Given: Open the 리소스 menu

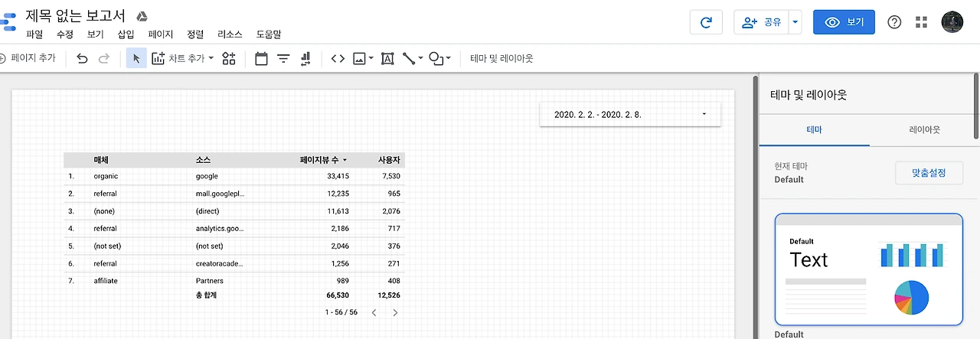Looking at the screenshot, I should click(x=230, y=34).
